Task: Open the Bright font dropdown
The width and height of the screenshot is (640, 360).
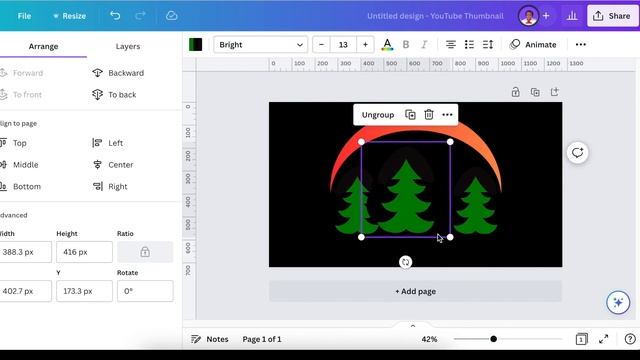Action: (x=260, y=44)
